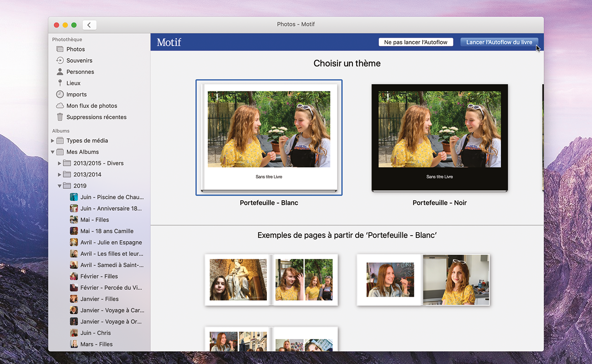Expand the 2013/2014 folder arrow
This screenshot has height=364, width=592.
click(x=60, y=175)
